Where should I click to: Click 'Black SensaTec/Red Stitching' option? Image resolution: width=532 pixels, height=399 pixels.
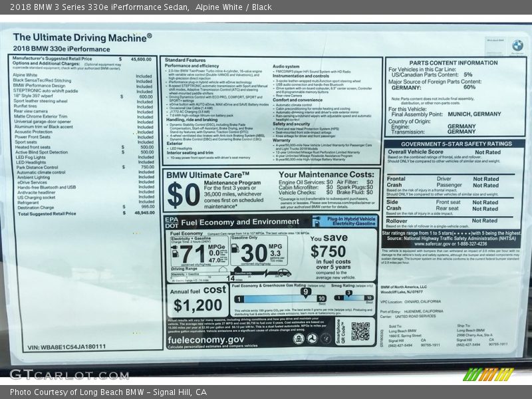42,80
